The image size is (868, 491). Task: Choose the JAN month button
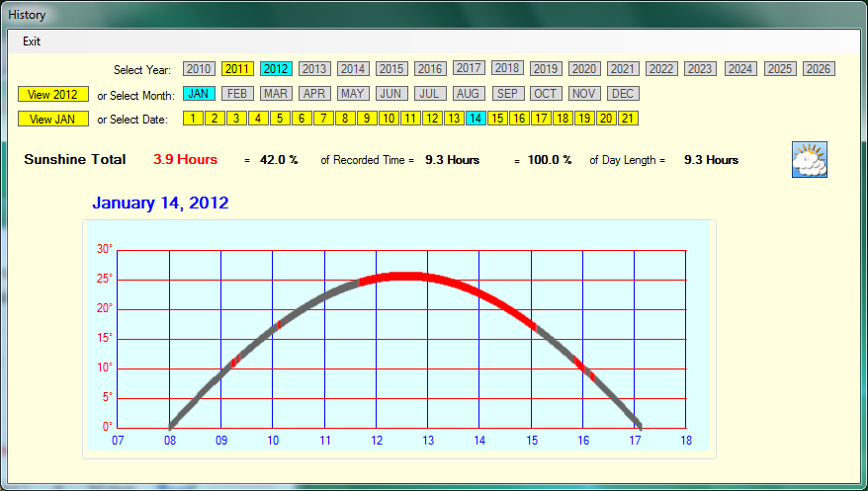[199, 94]
